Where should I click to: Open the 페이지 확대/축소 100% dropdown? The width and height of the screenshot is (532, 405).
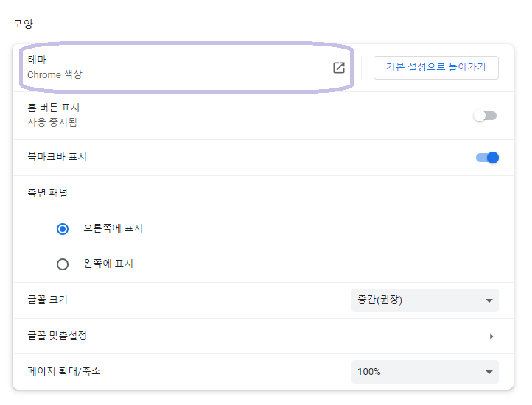424,372
